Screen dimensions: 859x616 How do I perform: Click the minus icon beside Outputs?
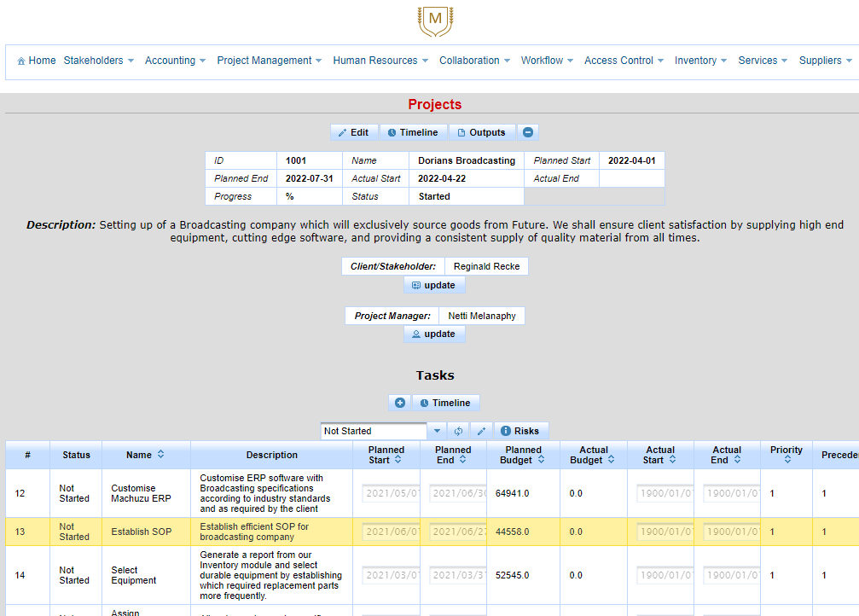(x=528, y=132)
